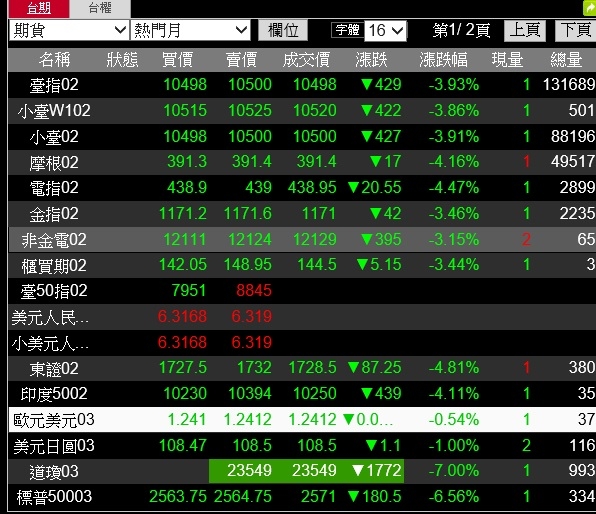The image size is (596, 514).
Task: Select the 印度5002 row name
Action: point(54,394)
